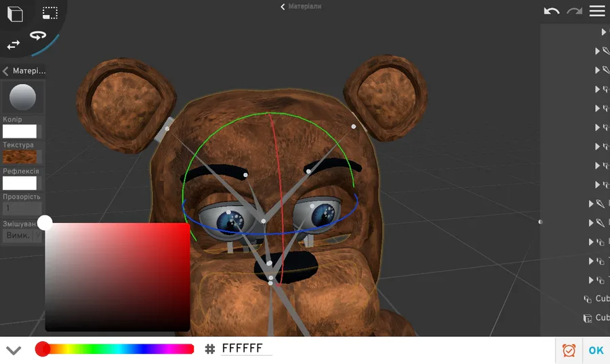Click the hex color field FFFFFF
This screenshot has height=364, width=610.
(x=247, y=348)
